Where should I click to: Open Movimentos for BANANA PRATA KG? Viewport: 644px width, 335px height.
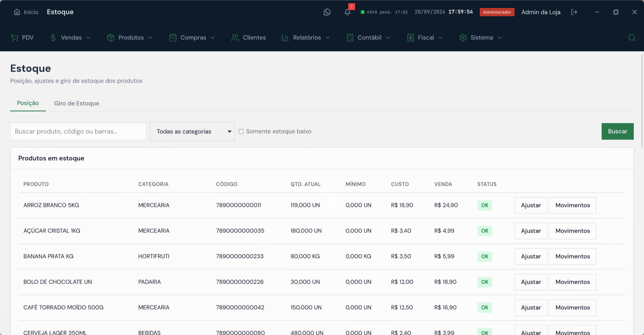(x=573, y=257)
